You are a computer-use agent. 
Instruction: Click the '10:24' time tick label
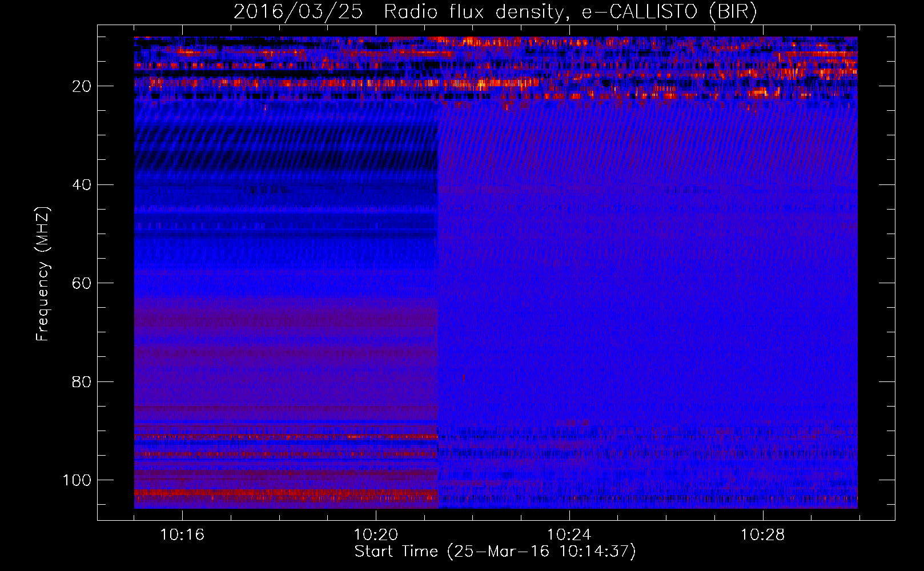569,535
